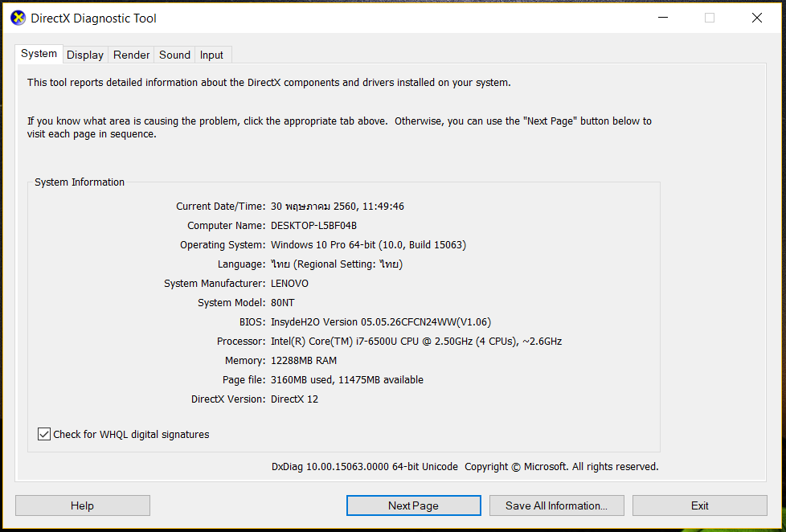Screen dimensions: 786x532
Task: Click Save All Information button
Action: (556, 505)
